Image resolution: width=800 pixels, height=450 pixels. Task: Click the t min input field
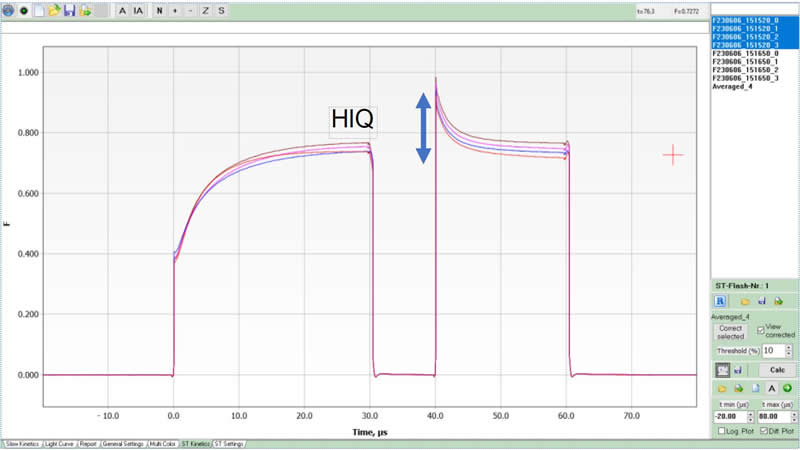(x=728, y=416)
